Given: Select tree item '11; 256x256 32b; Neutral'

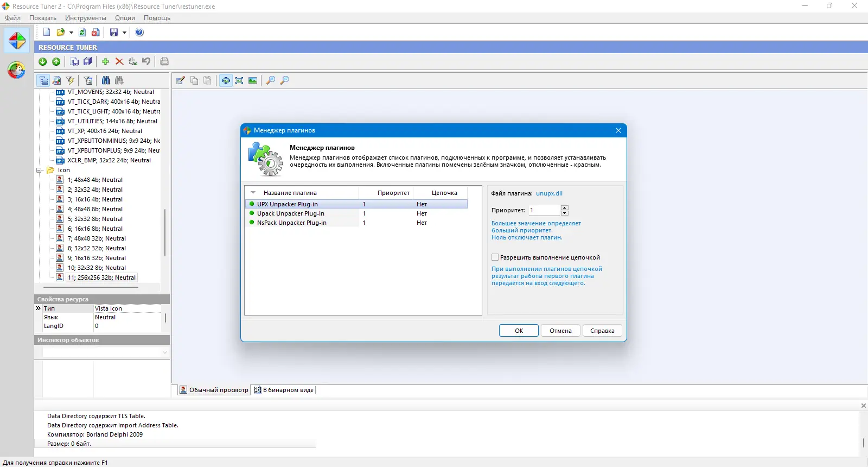Looking at the screenshot, I should [x=101, y=277].
